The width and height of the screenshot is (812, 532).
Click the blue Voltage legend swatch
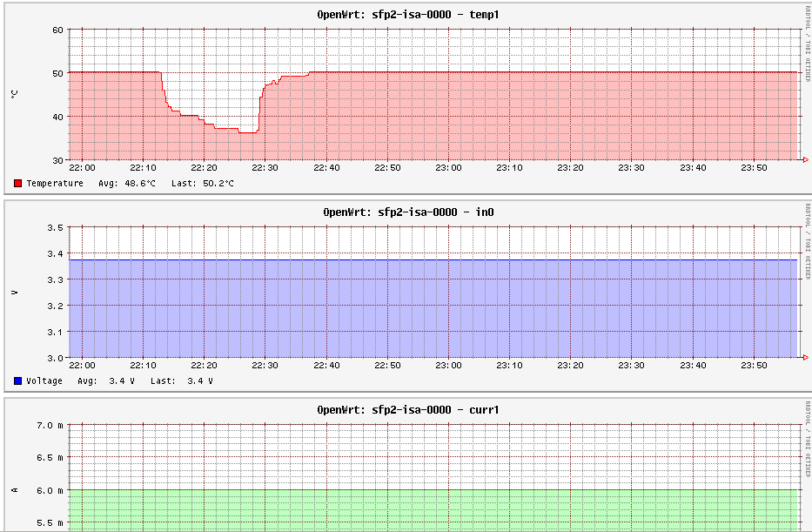click(18, 380)
